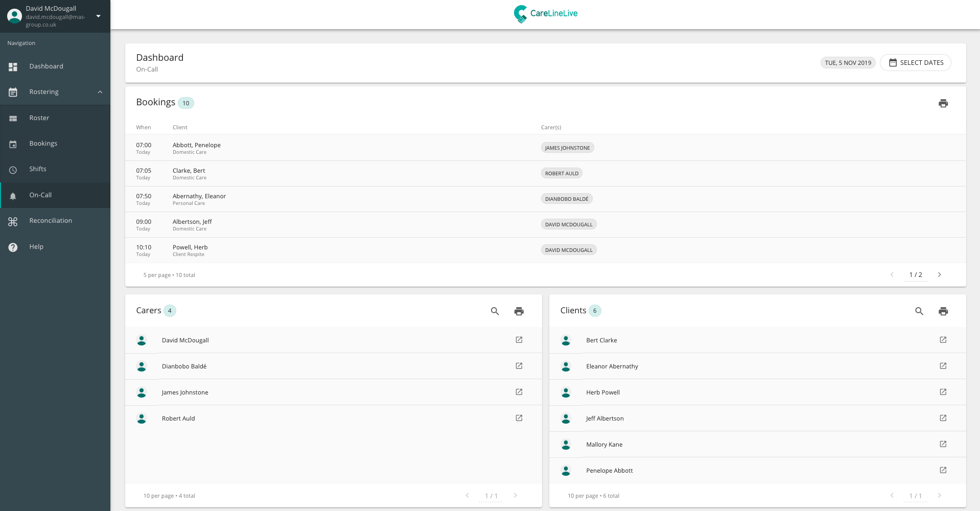Click the user avatar icon at top left
The image size is (980, 511).
(x=14, y=16)
